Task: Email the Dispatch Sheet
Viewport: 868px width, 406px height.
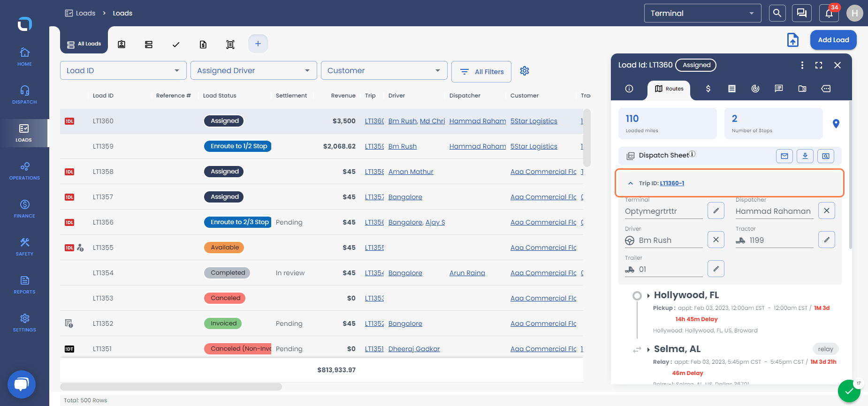Action: 784,156
